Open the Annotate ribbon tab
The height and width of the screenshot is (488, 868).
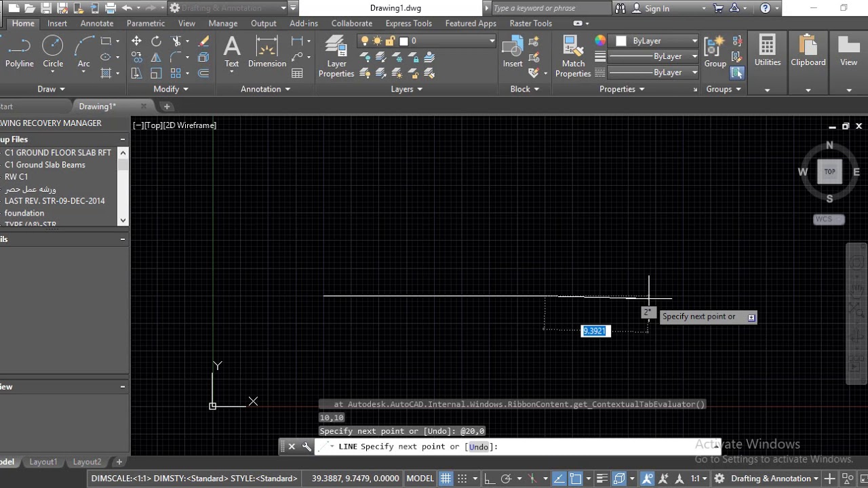(97, 23)
